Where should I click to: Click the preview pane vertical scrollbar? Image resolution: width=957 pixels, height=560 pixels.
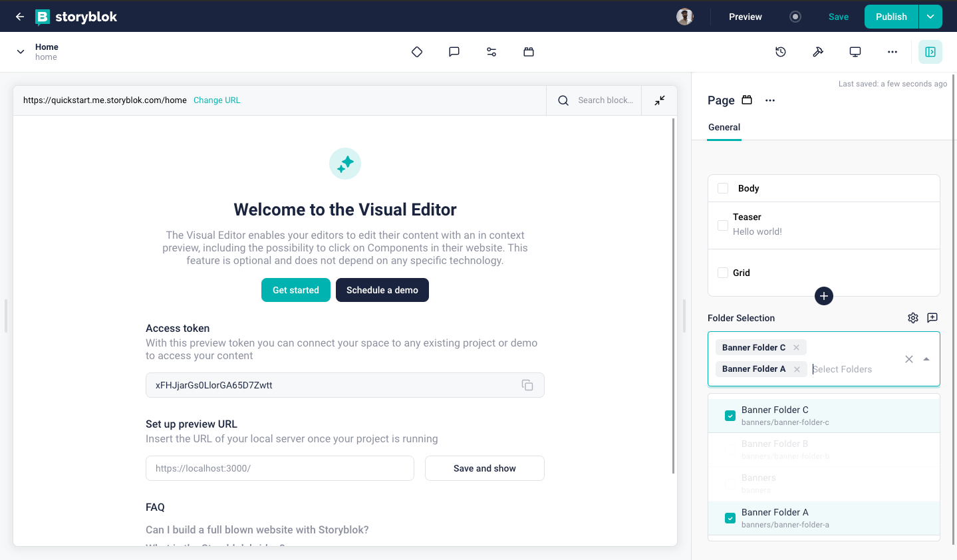tap(673, 296)
